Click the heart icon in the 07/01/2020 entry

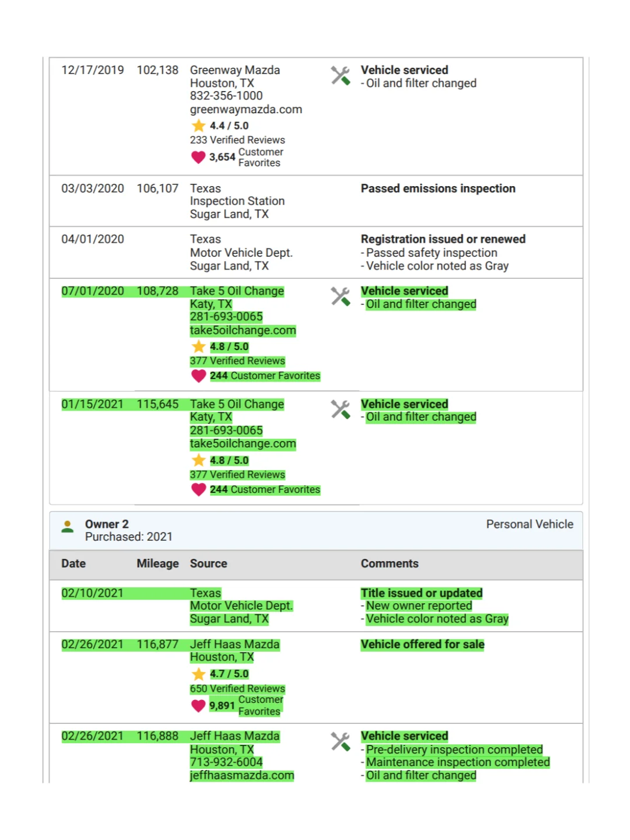coord(198,376)
